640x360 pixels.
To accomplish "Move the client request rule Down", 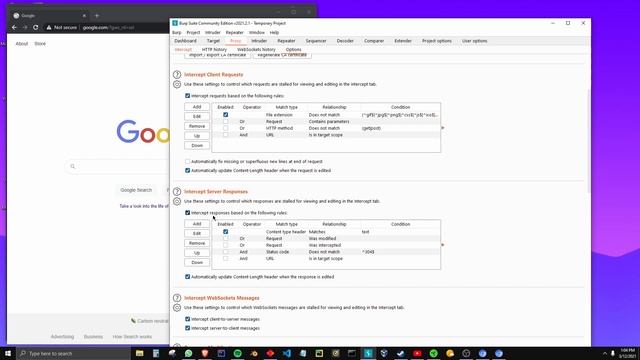I will pos(197,146).
